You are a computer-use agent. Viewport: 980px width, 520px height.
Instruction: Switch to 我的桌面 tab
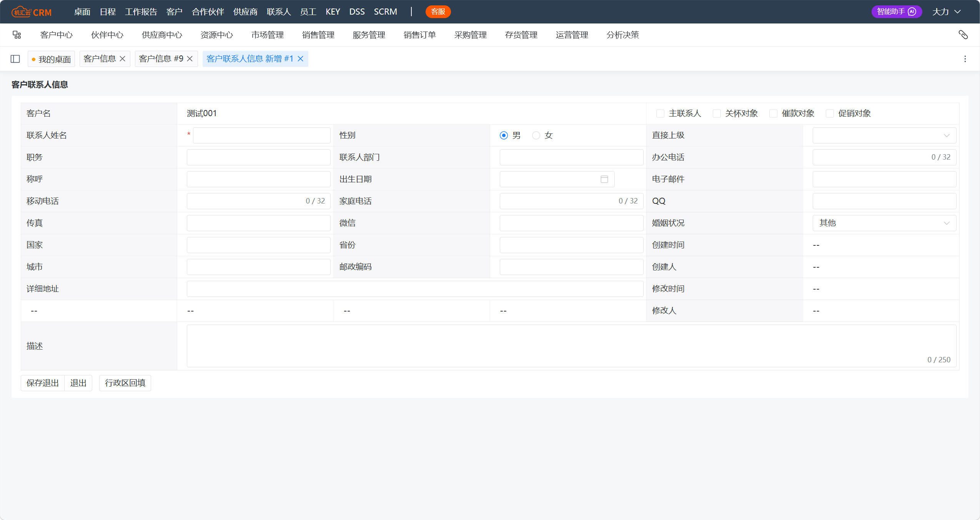51,59
